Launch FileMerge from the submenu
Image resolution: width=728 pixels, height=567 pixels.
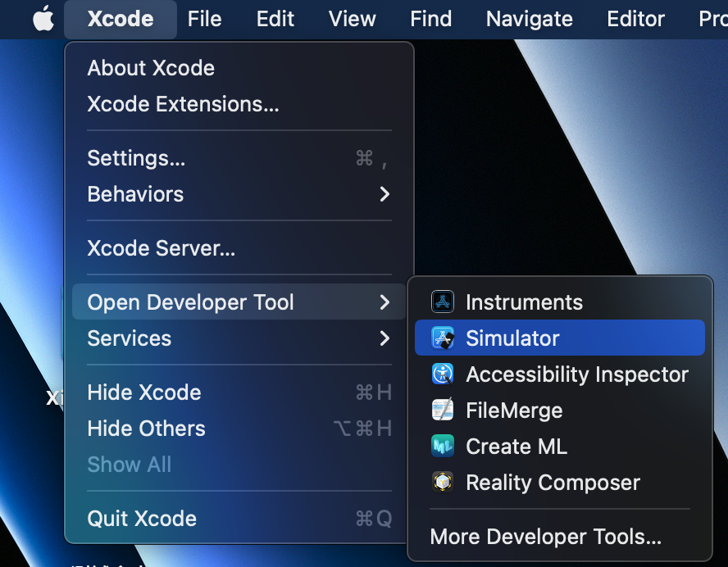559,411
